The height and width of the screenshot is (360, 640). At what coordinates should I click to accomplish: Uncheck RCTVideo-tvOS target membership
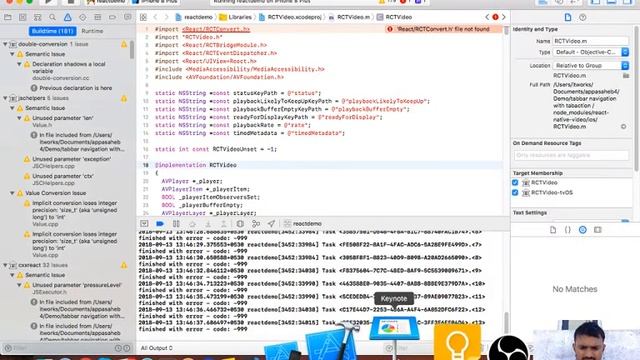point(515,192)
